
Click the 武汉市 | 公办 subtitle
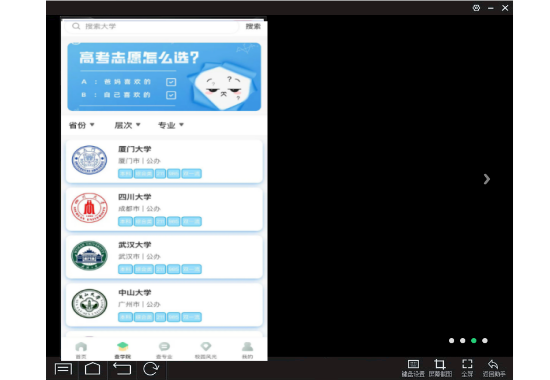coord(139,256)
